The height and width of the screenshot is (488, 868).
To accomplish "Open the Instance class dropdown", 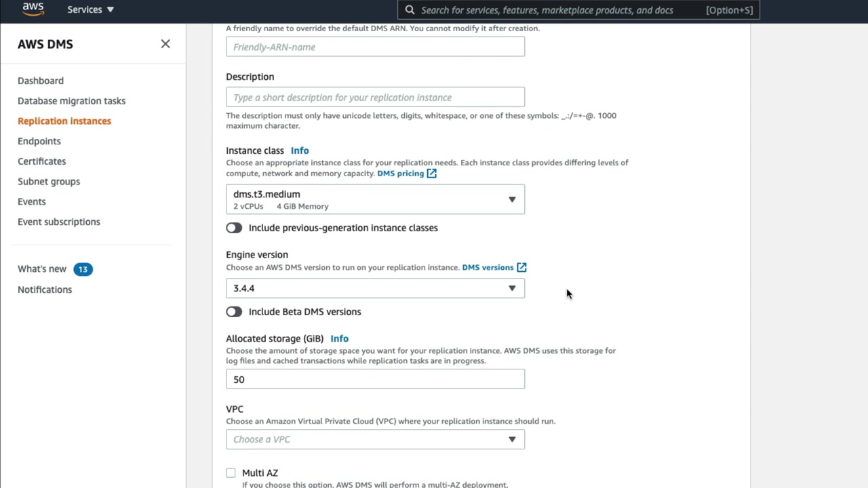I will coord(375,199).
